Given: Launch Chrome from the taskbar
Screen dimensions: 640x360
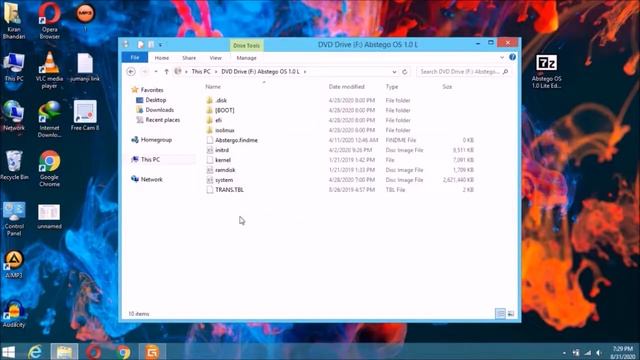Looking at the screenshot, I should click(x=123, y=352).
